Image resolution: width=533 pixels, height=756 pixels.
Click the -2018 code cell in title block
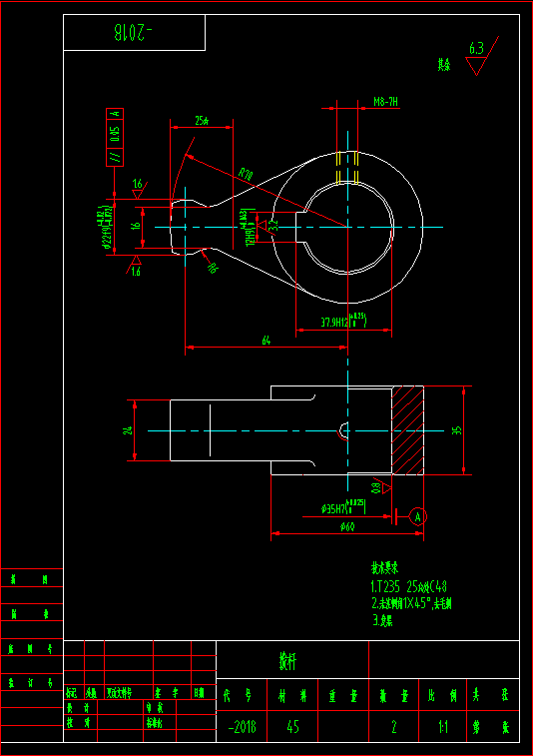242,726
